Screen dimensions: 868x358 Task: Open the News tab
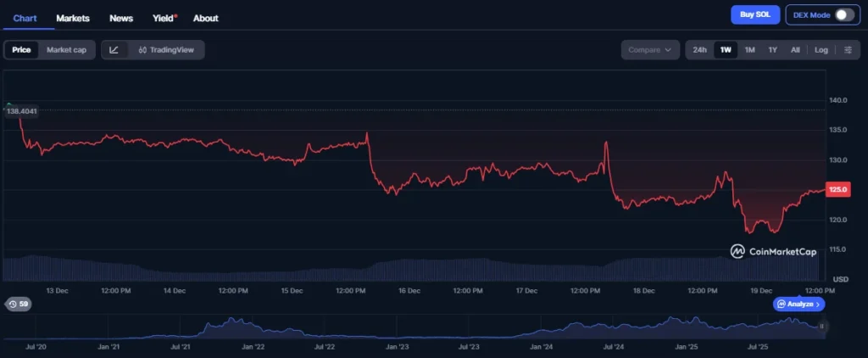click(x=121, y=19)
